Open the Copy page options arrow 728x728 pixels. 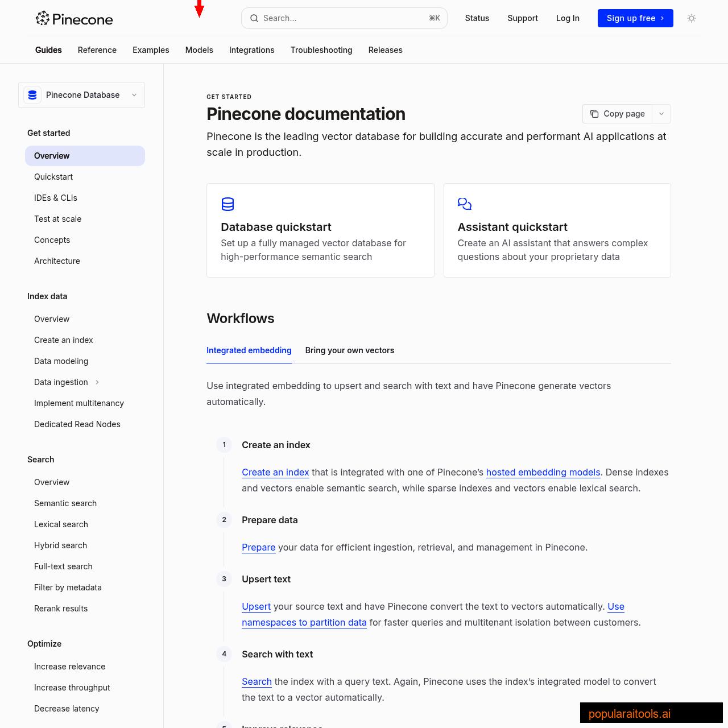(661, 114)
